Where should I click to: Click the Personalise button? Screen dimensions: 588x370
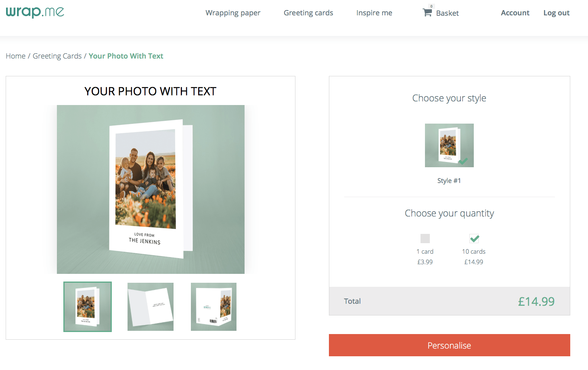pyautogui.click(x=449, y=345)
